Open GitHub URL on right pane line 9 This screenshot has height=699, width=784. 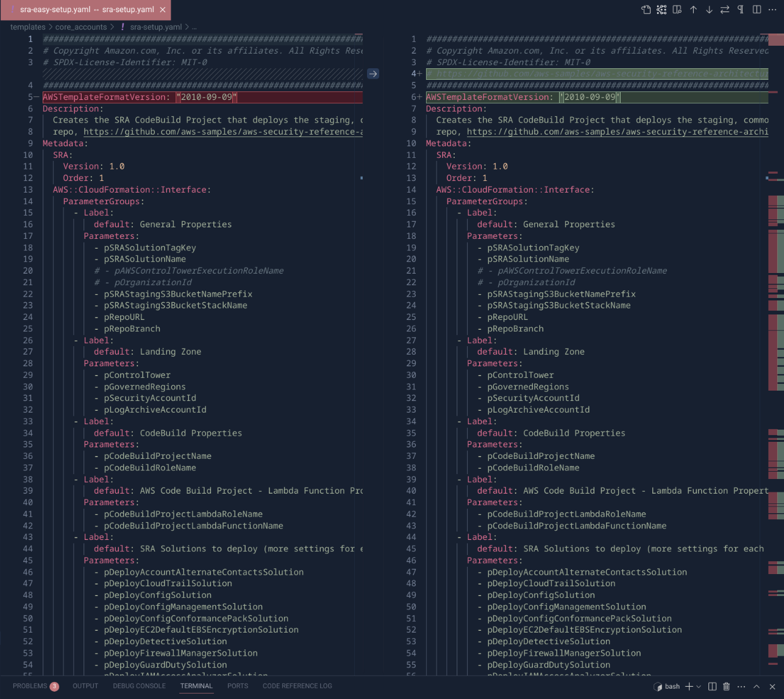[x=618, y=132]
